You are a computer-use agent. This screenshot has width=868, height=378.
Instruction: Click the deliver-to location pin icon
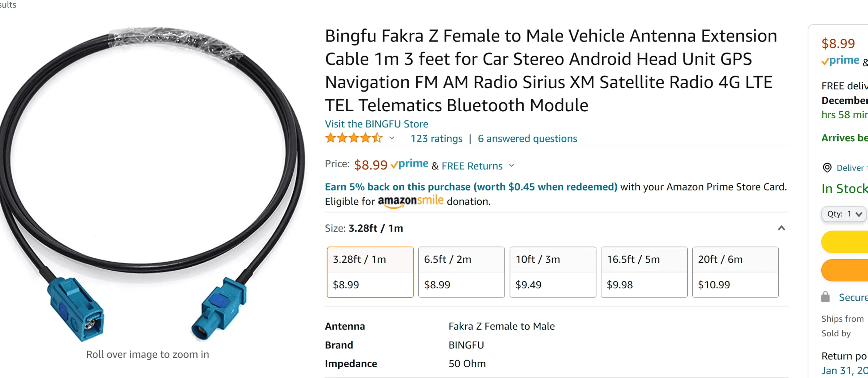[x=827, y=168]
